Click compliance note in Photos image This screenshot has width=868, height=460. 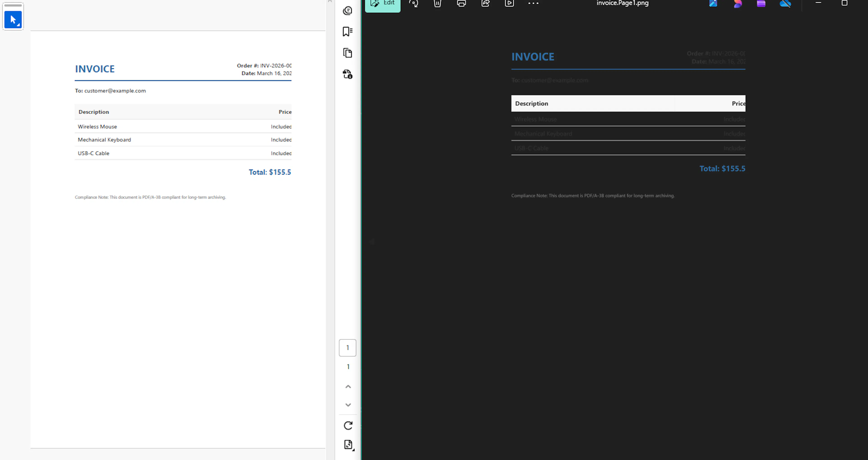(x=593, y=196)
